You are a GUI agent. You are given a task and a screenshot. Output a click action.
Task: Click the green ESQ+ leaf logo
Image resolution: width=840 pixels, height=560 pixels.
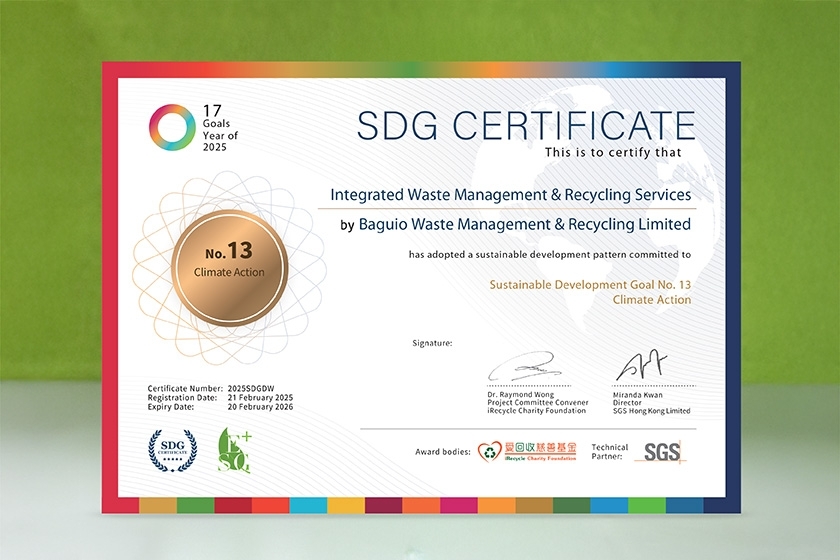click(235, 450)
